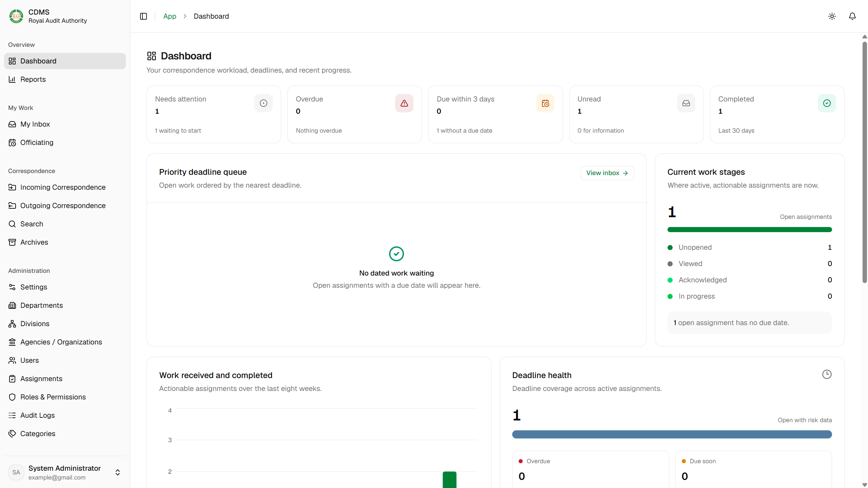
Task: Open Archives
Action: point(65,242)
